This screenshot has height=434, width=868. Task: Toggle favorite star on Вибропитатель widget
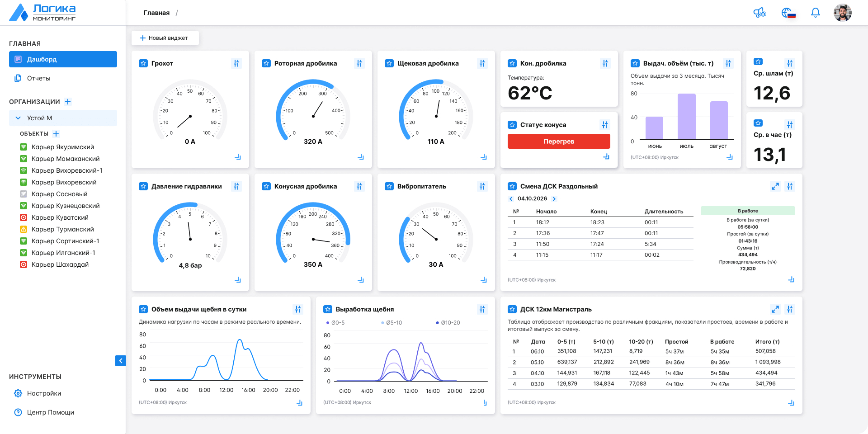click(389, 186)
